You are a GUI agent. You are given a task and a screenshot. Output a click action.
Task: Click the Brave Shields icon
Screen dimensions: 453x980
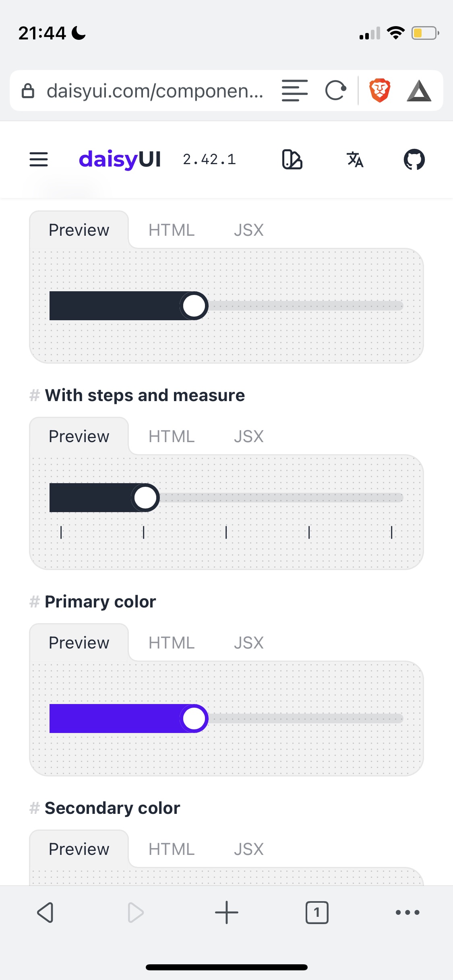tap(379, 90)
